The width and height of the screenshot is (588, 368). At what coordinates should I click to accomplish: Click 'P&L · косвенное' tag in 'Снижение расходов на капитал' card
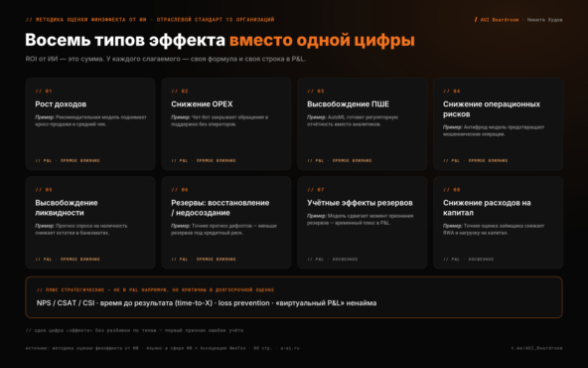point(469,260)
